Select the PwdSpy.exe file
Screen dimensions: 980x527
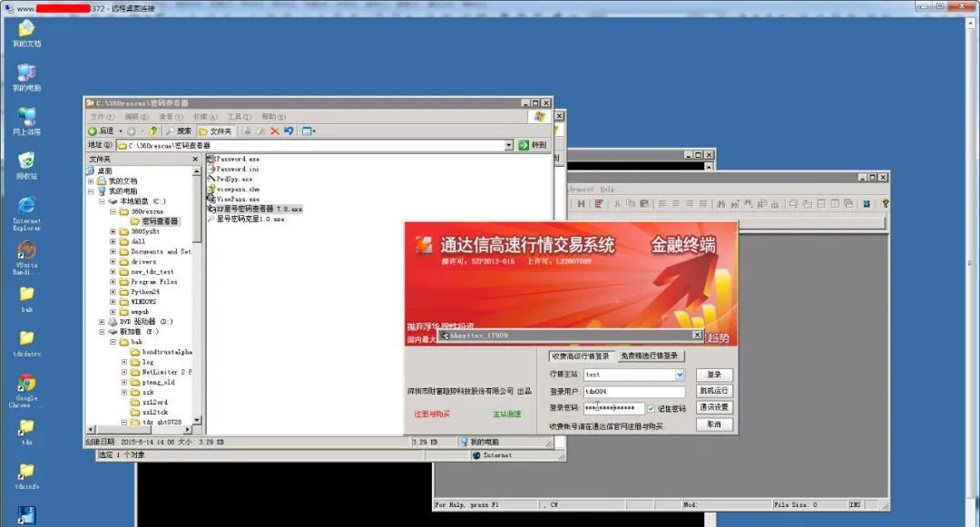(230, 180)
